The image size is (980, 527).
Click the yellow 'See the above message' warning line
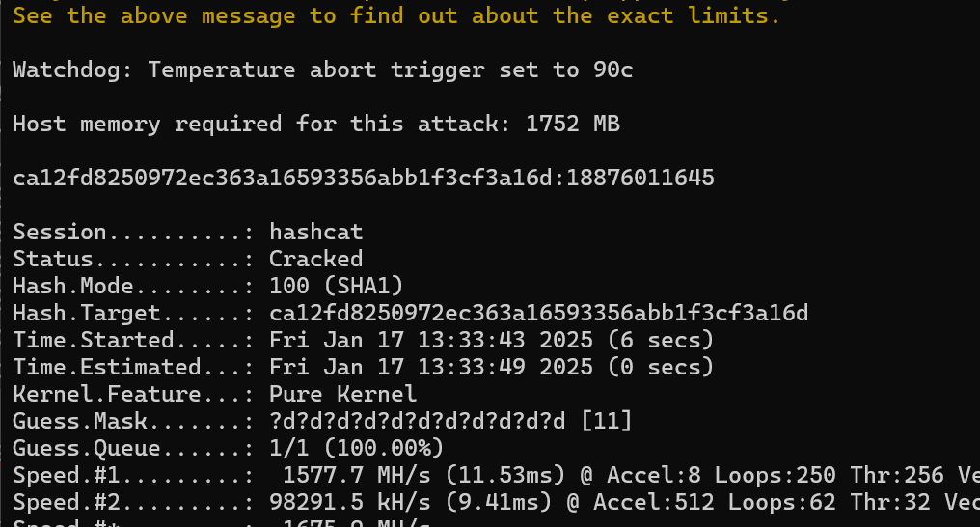pyautogui.click(x=396, y=15)
